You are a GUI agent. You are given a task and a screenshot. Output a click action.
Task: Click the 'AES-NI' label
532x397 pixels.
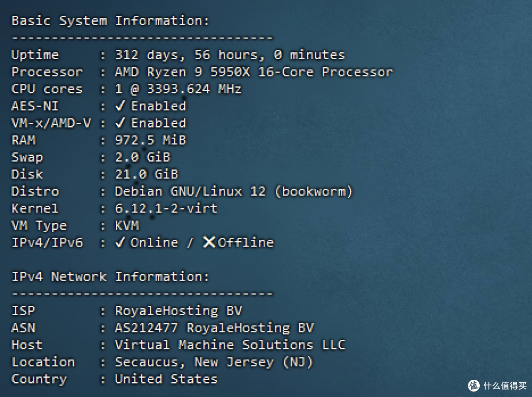pyautogui.click(x=35, y=106)
